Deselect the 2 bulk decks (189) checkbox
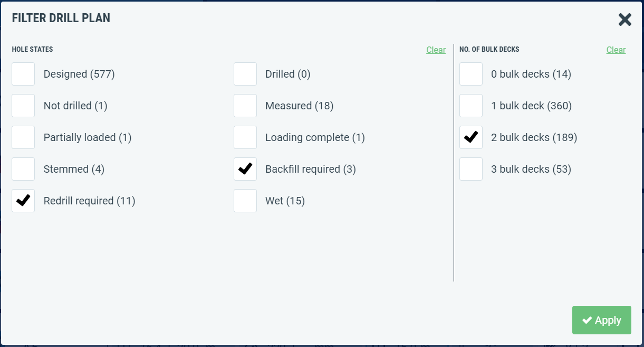The image size is (644, 347). 471,137
